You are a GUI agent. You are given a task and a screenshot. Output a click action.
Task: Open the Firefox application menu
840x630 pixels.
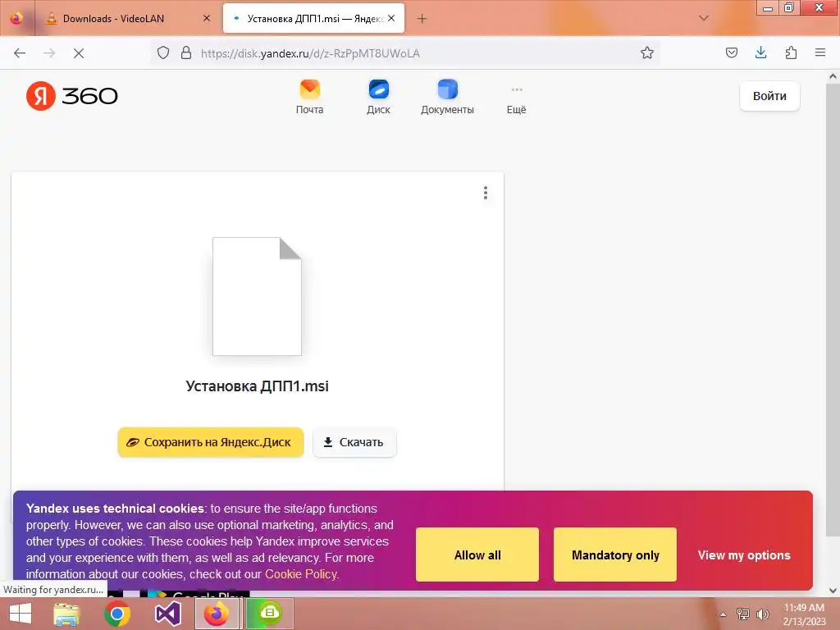click(x=820, y=53)
